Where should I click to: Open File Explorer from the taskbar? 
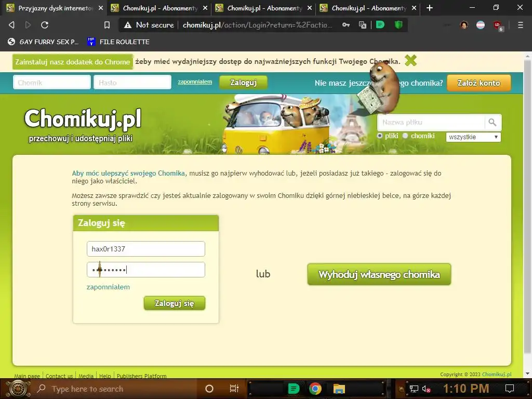339,389
